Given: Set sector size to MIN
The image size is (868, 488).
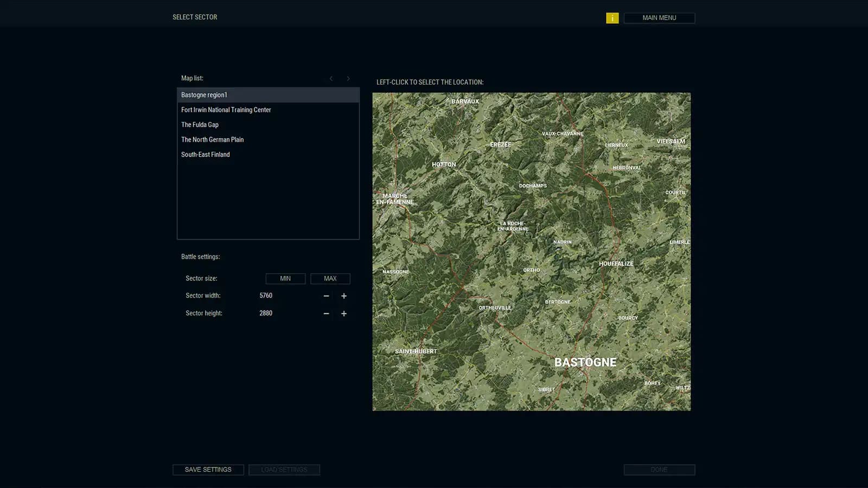Looking at the screenshot, I should point(285,278).
